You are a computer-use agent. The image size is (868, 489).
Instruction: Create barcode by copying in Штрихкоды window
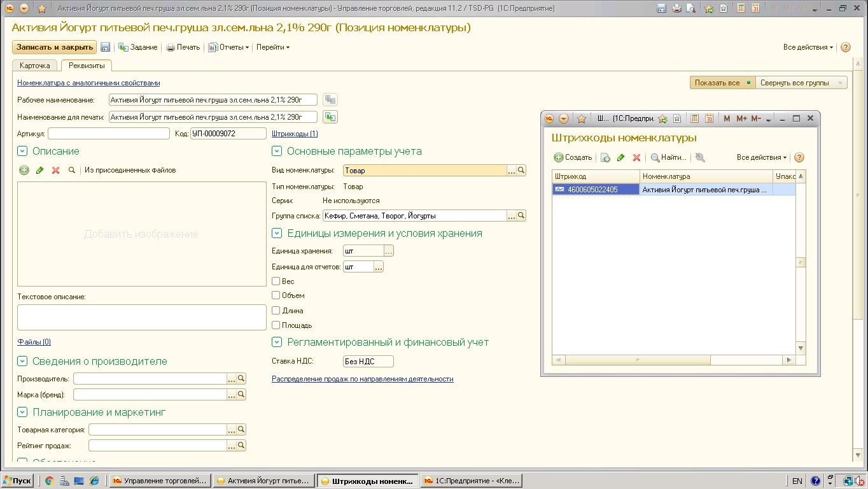point(605,157)
